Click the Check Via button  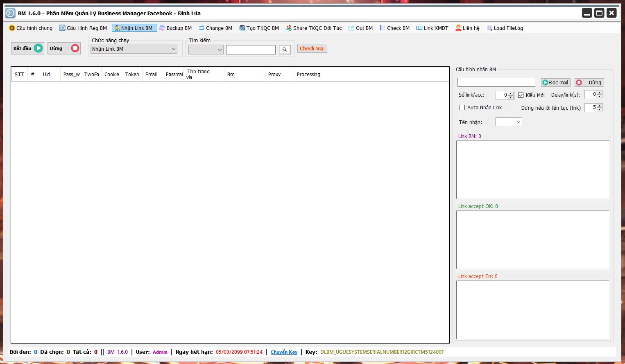pyautogui.click(x=312, y=48)
